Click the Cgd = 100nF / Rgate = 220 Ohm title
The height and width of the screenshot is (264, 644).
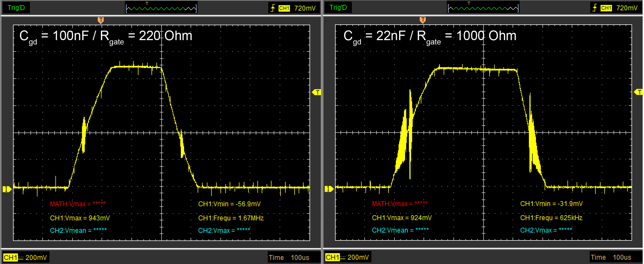click(106, 37)
